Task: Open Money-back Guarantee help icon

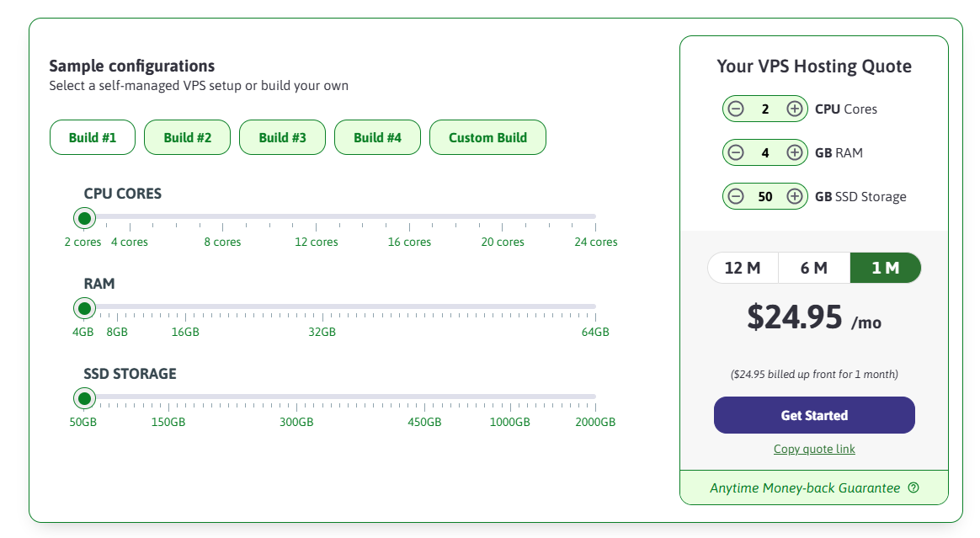Action: click(x=913, y=488)
